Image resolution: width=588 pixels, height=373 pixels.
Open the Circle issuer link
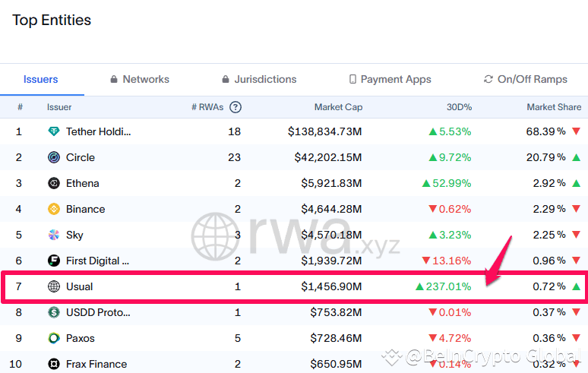[x=81, y=157]
